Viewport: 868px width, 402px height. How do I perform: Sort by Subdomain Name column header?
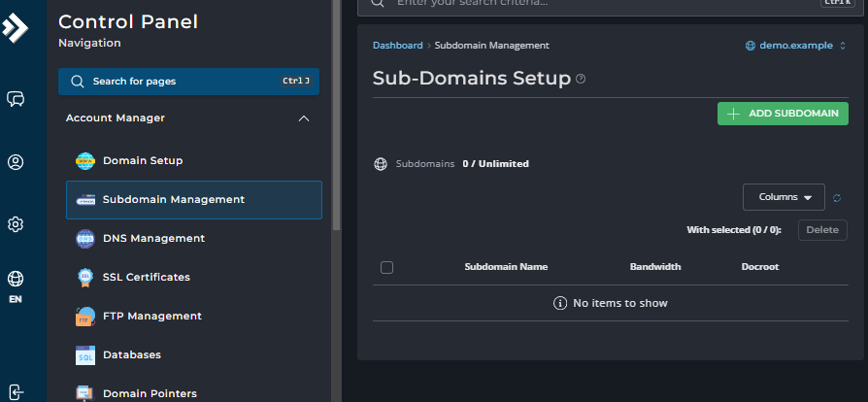tap(506, 267)
